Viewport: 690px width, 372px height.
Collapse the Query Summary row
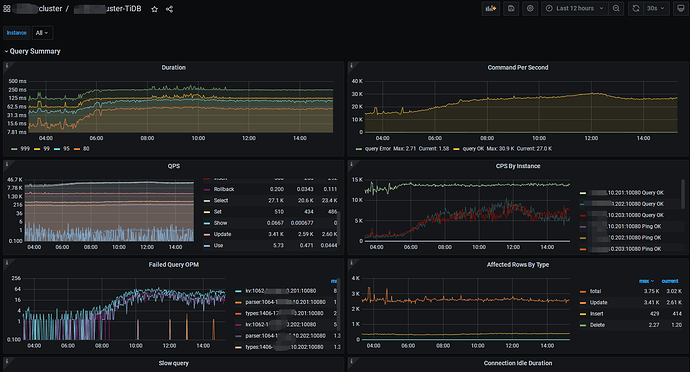click(x=32, y=51)
